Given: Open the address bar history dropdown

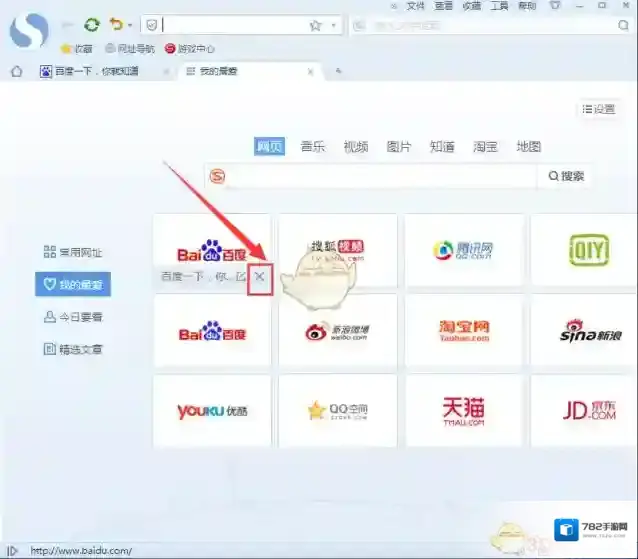Looking at the screenshot, I should (x=334, y=25).
